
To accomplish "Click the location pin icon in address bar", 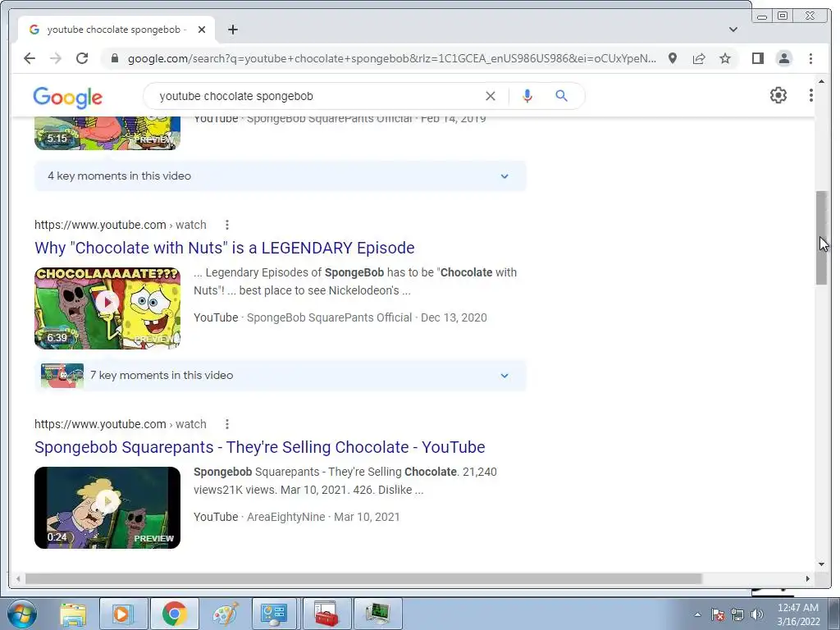I will pyautogui.click(x=673, y=58).
